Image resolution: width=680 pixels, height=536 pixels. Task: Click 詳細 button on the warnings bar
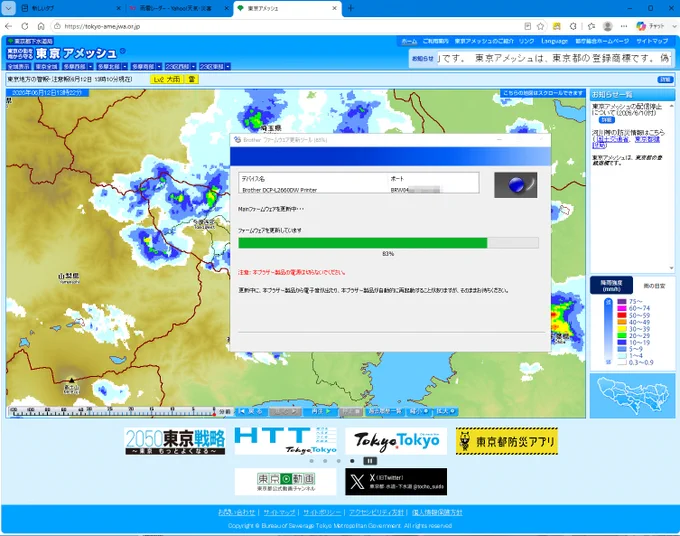pyautogui.click(x=665, y=79)
